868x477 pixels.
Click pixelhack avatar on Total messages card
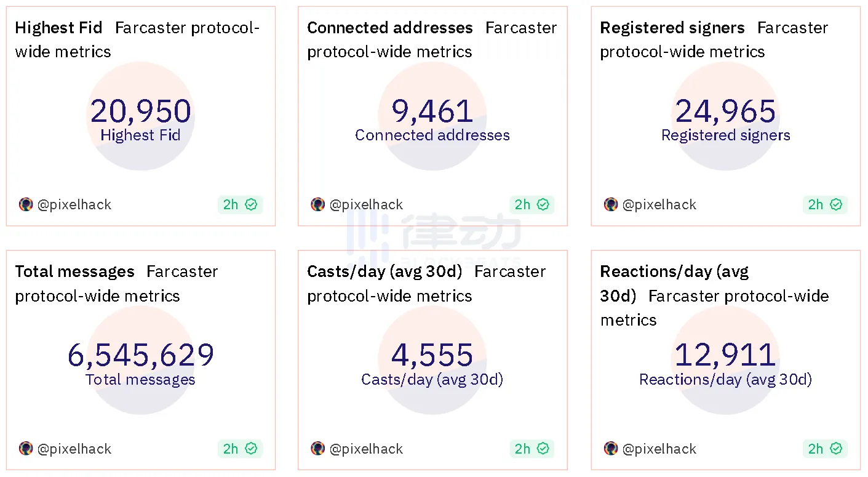[x=26, y=449]
